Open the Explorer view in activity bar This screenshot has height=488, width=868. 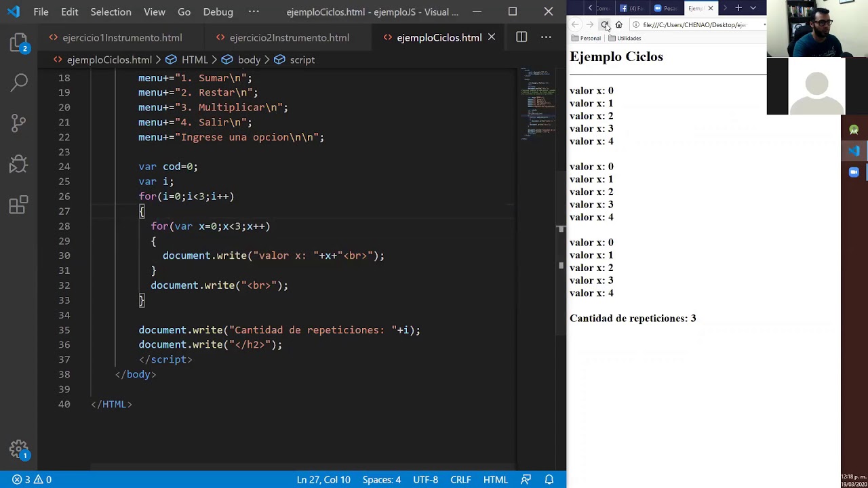click(x=18, y=43)
